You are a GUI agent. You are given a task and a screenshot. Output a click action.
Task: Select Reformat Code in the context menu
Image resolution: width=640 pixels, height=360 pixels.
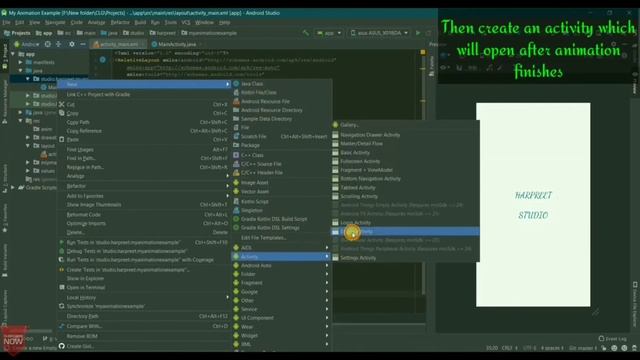(x=143, y=214)
